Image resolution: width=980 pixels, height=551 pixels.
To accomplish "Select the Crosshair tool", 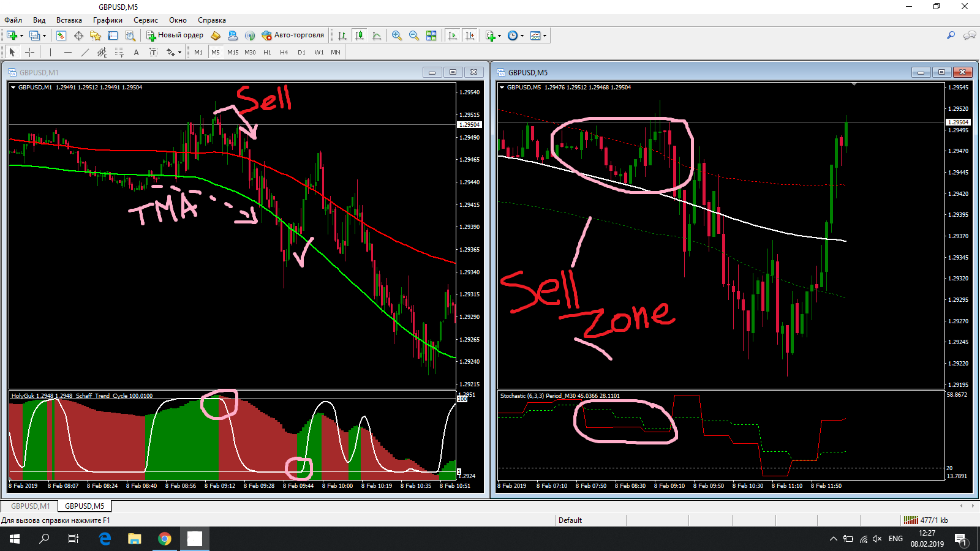I will 29,52.
